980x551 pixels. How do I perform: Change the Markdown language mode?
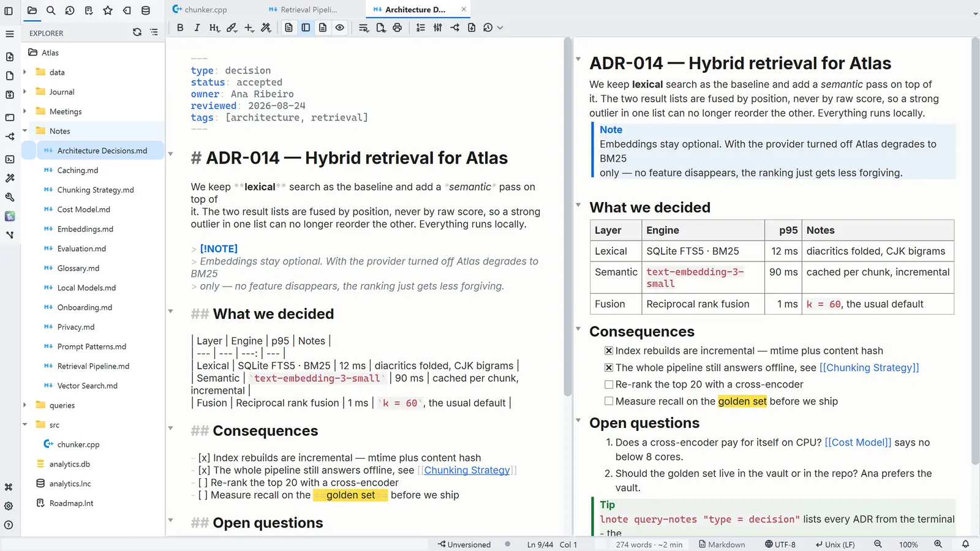[x=722, y=544]
